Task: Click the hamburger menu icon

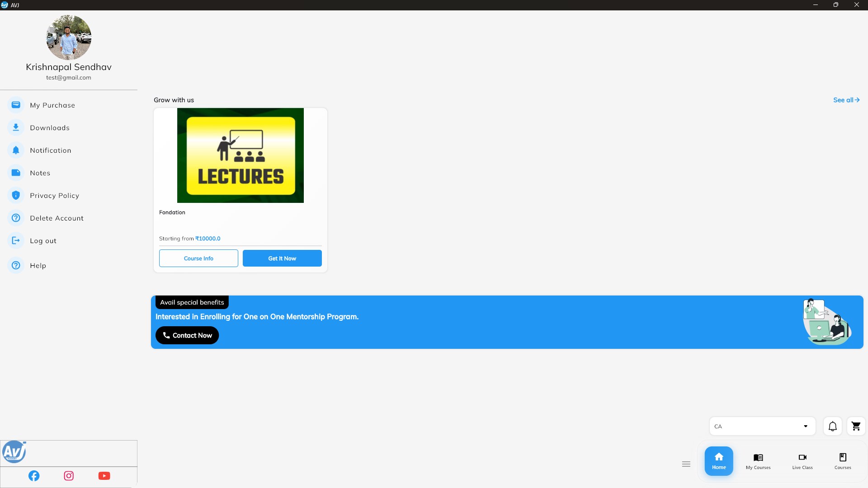Action: (686, 464)
